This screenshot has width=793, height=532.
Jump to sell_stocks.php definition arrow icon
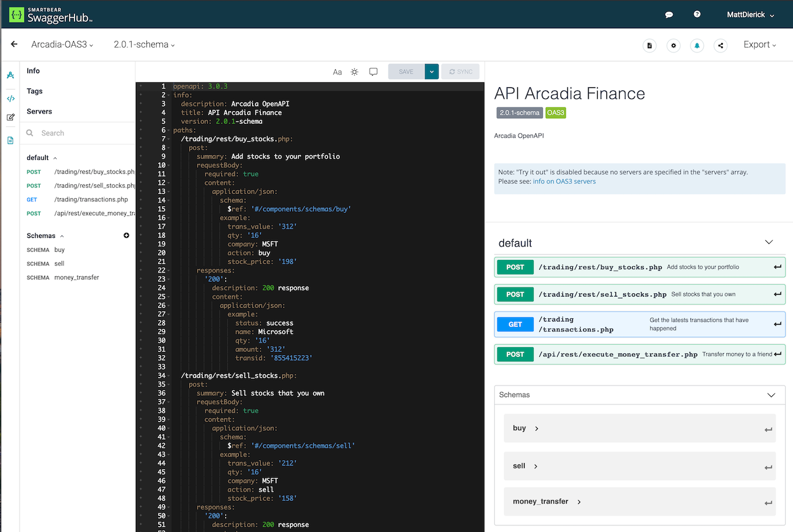778,294
